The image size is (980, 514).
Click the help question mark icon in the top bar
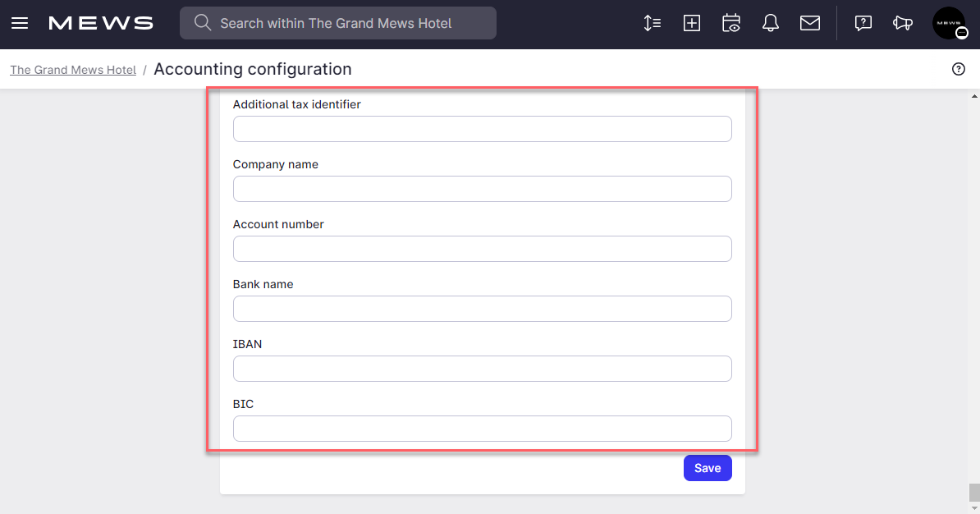coord(863,23)
